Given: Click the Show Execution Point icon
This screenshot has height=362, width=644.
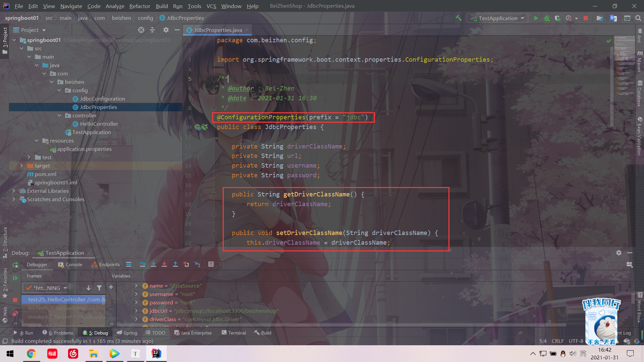Looking at the screenshot, I should pyautogui.click(x=129, y=264).
